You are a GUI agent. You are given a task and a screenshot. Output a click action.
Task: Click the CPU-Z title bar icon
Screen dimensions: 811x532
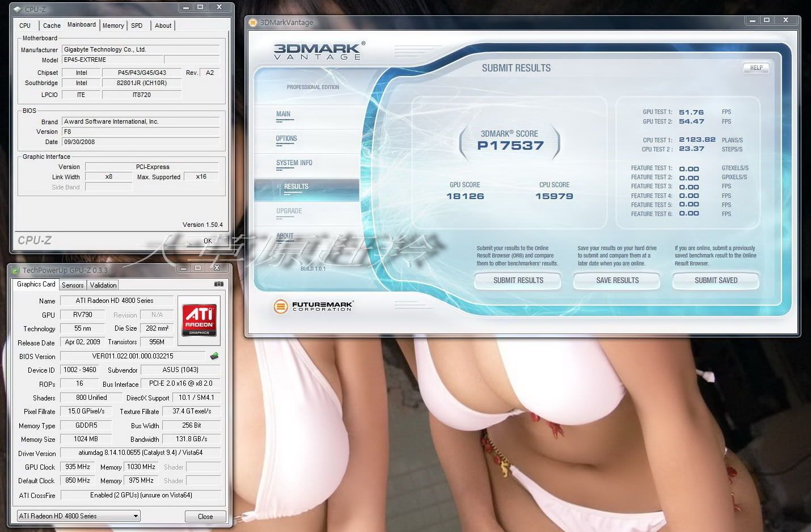pyautogui.click(x=18, y=9)
